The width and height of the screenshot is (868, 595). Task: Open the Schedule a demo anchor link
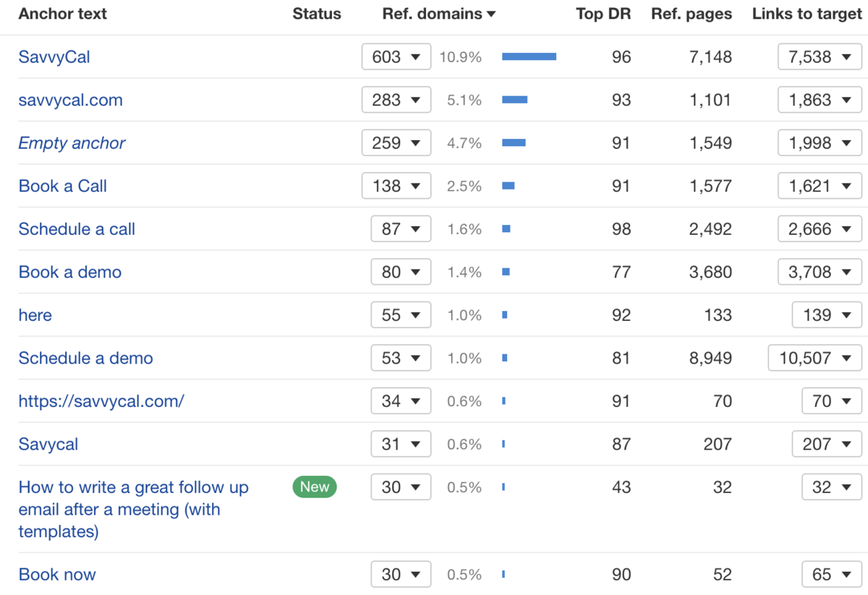[85, 359]
